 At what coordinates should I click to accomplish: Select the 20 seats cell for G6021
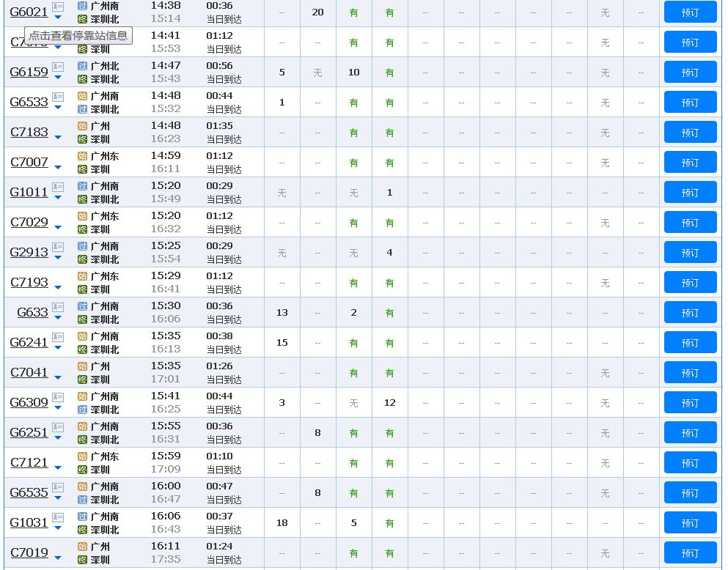[x=317, y=12]
